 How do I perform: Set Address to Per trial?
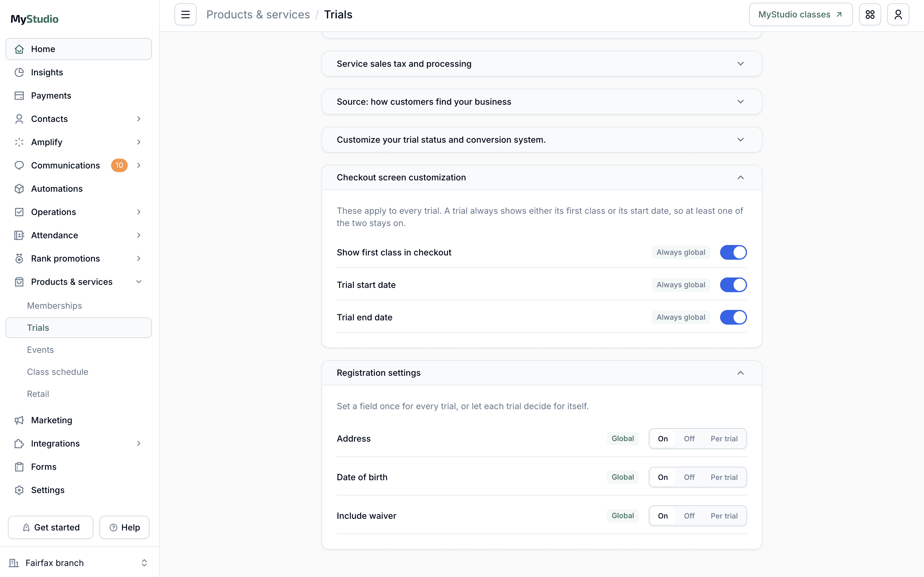[x=724, y=439]
